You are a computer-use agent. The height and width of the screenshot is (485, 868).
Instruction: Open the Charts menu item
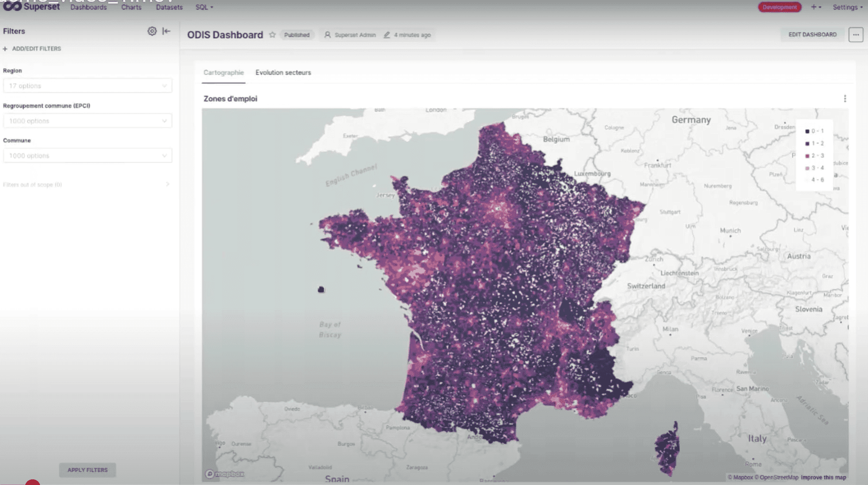pyautogui.click(x=131, y=7)
